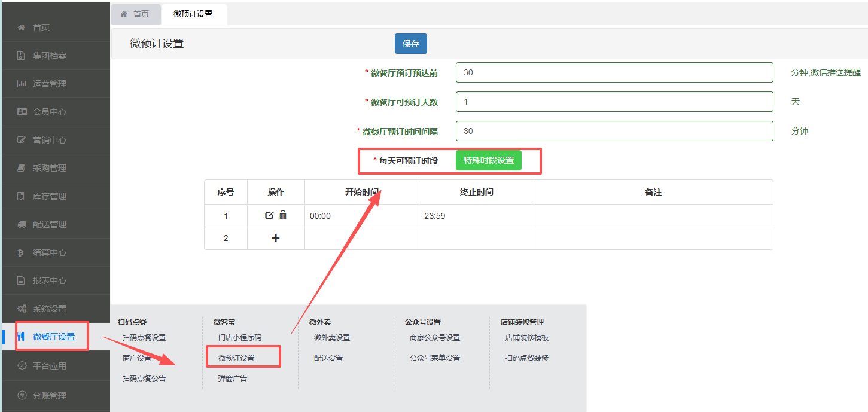Viewport: 868px width, 412px height.
Task: Click the 平台应用 compass icon
Action: (22, 366)
